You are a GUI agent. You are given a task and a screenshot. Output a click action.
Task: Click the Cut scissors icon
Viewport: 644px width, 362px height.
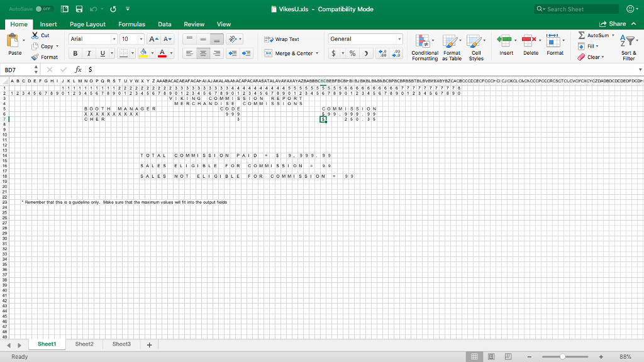pos(35,35)
